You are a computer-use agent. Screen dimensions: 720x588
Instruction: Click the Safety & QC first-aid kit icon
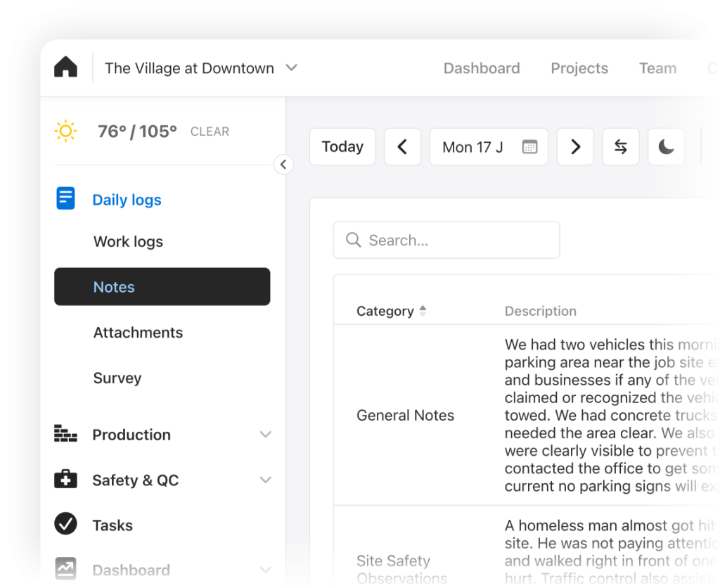(65, 480)
